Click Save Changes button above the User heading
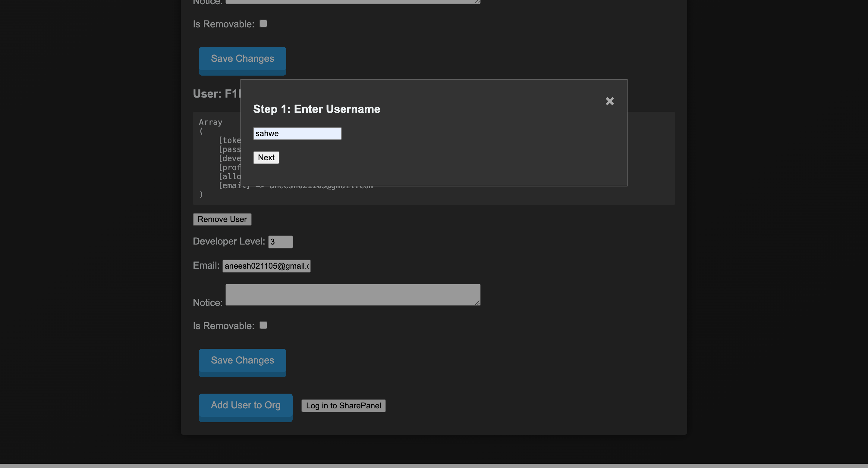The height and width of the screenshot is (468, 868). [242, 59]
